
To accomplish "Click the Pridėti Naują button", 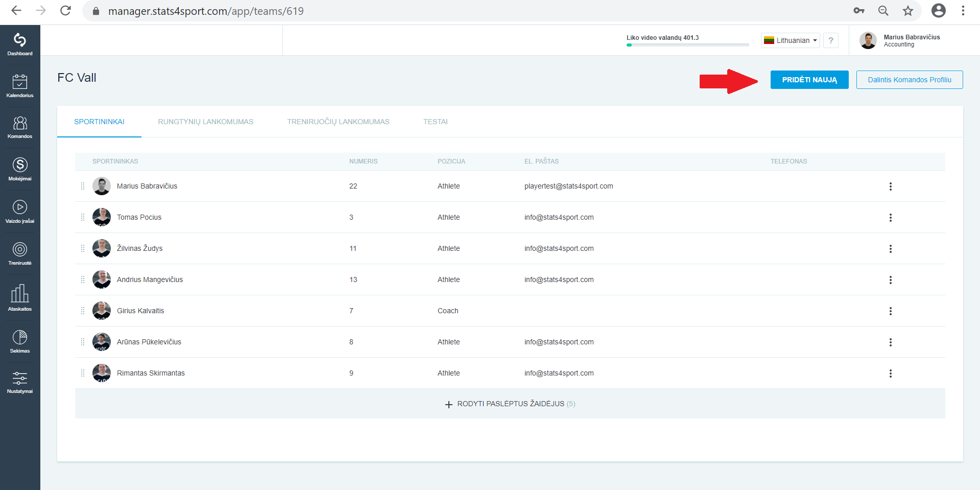I will (809, 80).
